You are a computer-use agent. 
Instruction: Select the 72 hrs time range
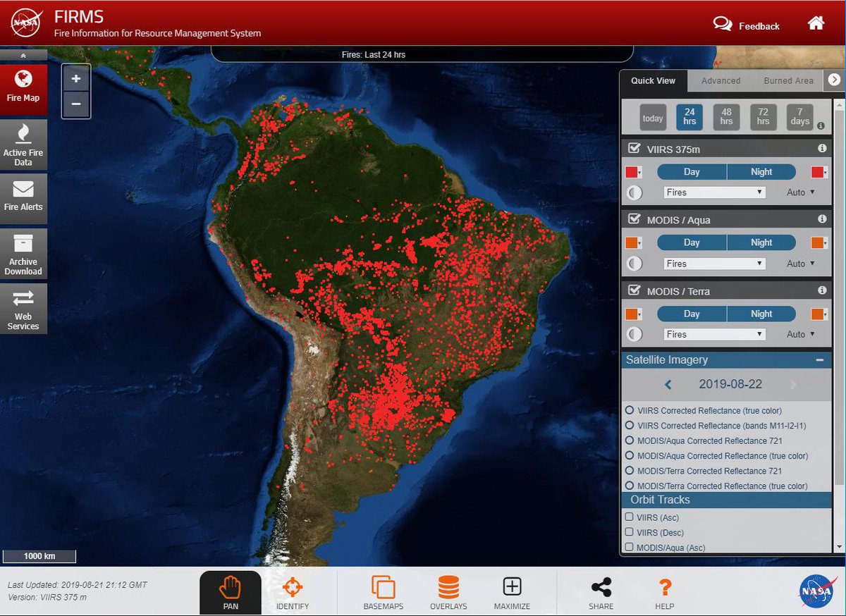[763, 117]
